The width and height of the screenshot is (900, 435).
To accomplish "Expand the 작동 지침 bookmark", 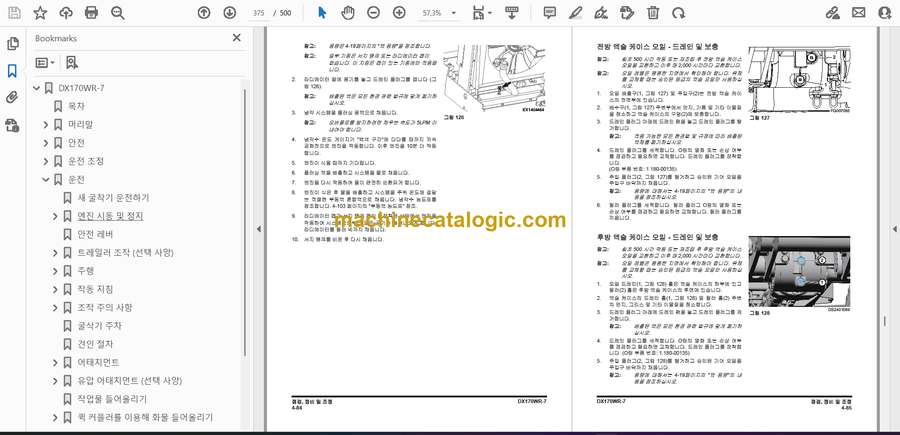I will [55, 289].
